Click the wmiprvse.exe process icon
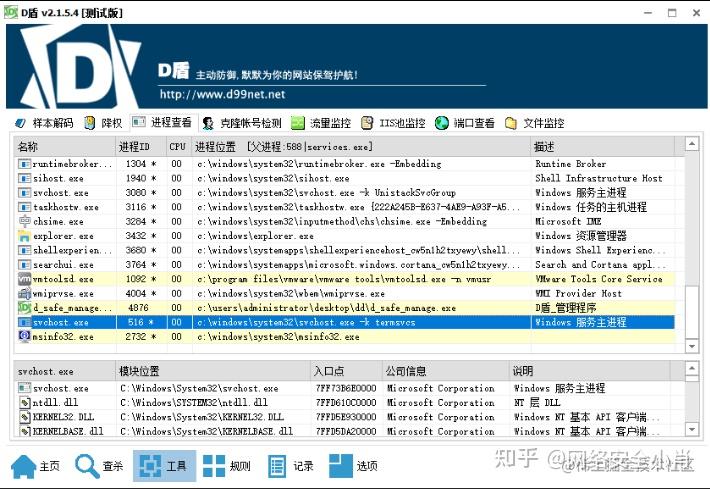 (24, 293)
